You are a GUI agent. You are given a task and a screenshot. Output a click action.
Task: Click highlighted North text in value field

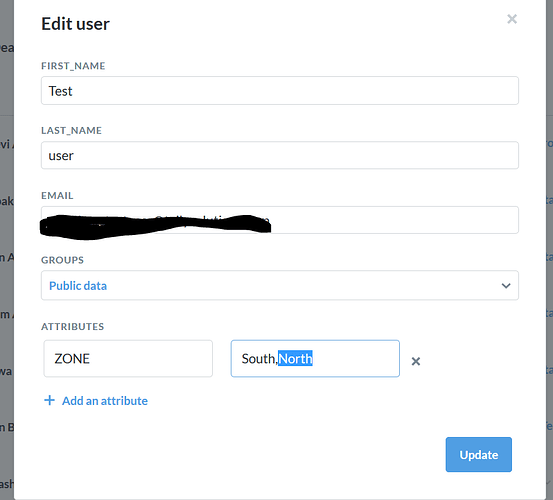pos(296,359)
